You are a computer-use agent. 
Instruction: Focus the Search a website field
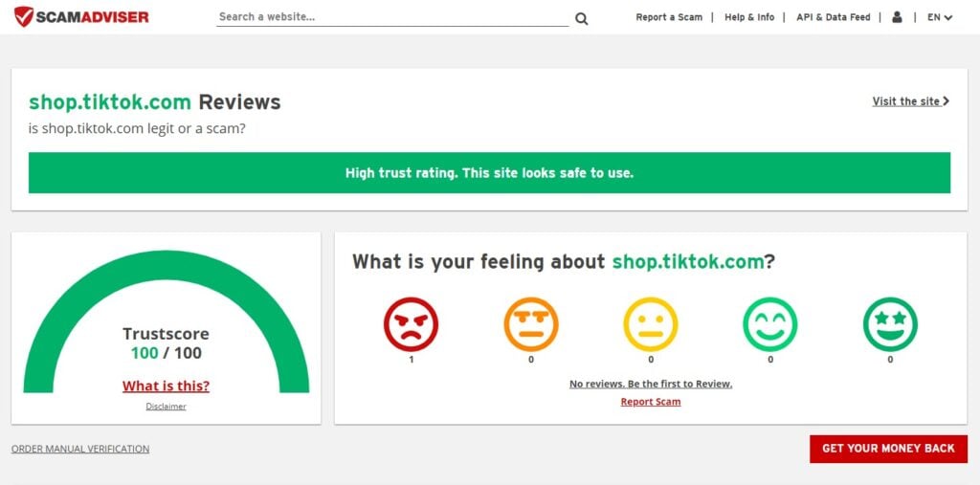point(392,17)
